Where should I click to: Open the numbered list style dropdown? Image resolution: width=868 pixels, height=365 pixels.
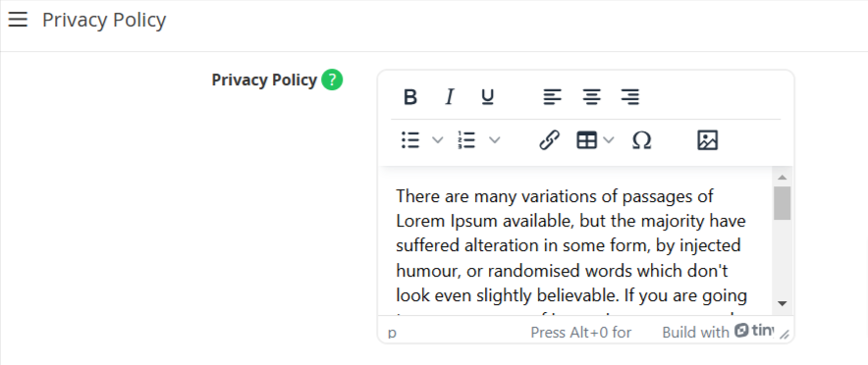(494, 140)
